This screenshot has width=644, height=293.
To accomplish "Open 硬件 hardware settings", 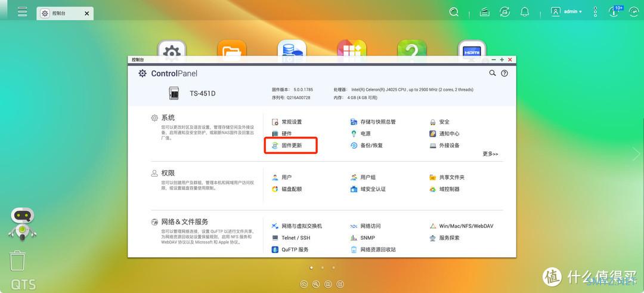I will pos(281,134).
